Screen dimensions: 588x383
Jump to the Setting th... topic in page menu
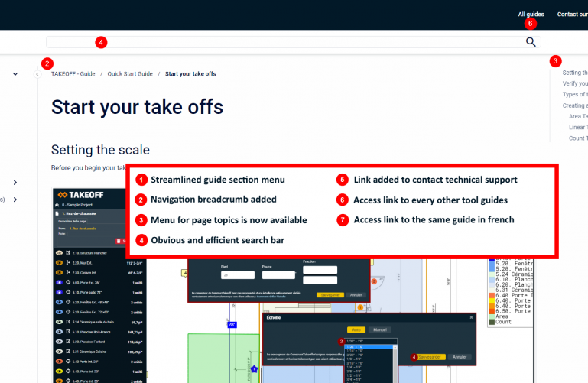click(575, 73)
